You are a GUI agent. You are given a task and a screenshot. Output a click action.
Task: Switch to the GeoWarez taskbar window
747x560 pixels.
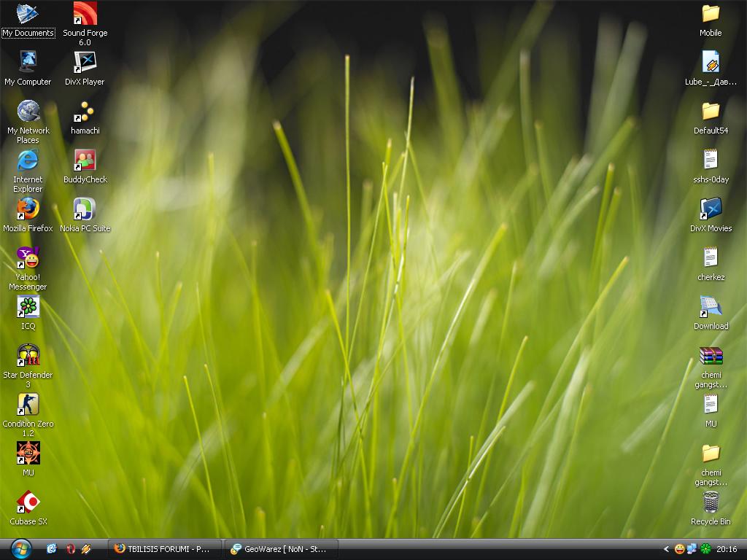282,549
